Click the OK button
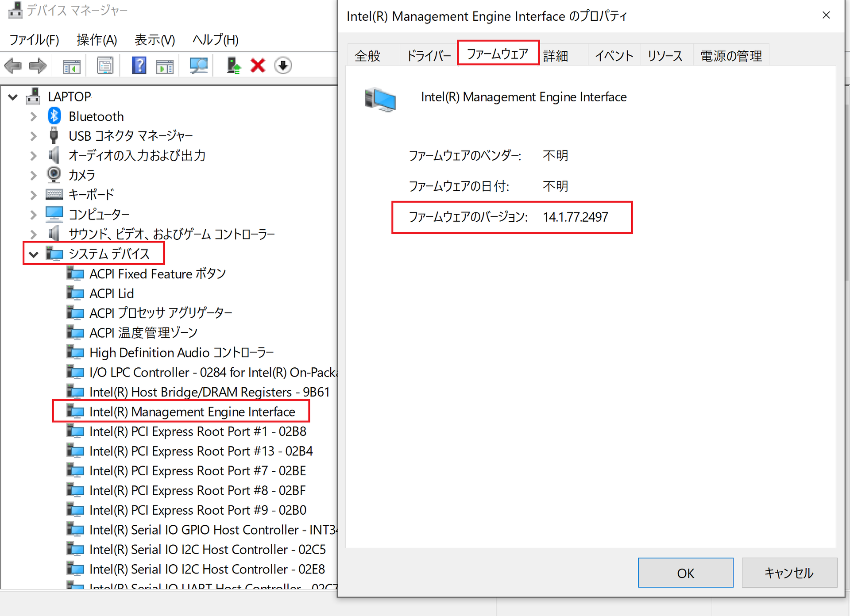 click(x=685, y=573)
